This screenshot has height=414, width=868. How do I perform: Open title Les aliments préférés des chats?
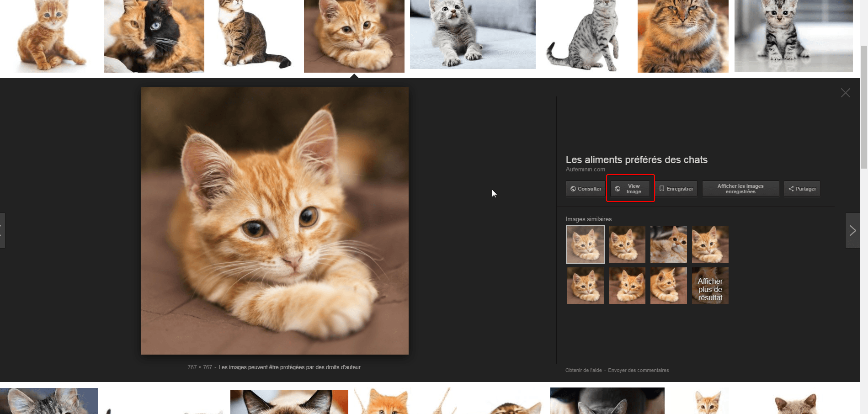[x=636, y=159]
